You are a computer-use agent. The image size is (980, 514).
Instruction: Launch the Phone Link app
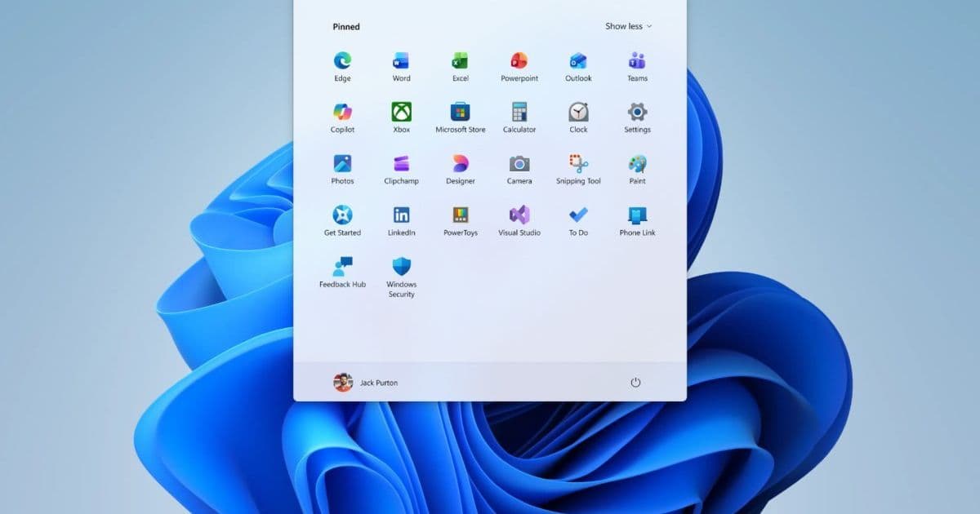(637, 215)
